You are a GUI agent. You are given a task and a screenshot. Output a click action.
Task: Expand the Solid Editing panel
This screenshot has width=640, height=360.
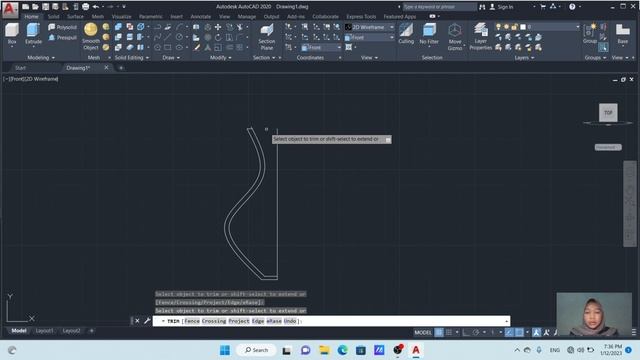pos(131,58)
